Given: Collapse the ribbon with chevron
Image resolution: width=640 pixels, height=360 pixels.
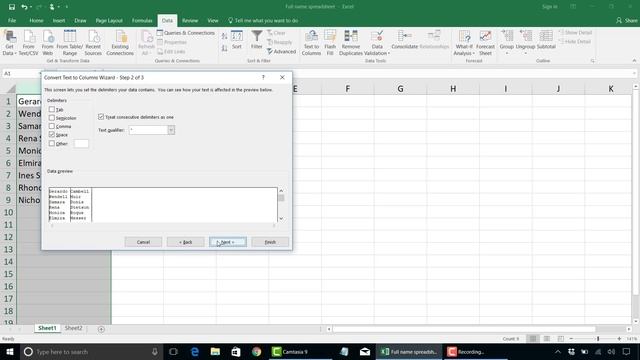Looking at the screenshot, I should [x=634, y=60].
